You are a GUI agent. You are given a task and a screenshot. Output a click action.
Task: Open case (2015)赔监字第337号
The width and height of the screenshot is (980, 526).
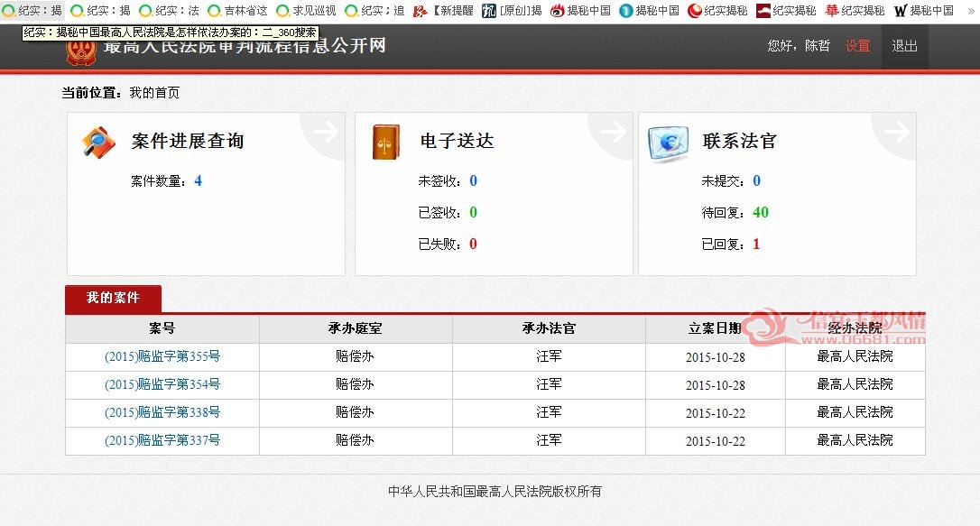[x=162, y=440]
